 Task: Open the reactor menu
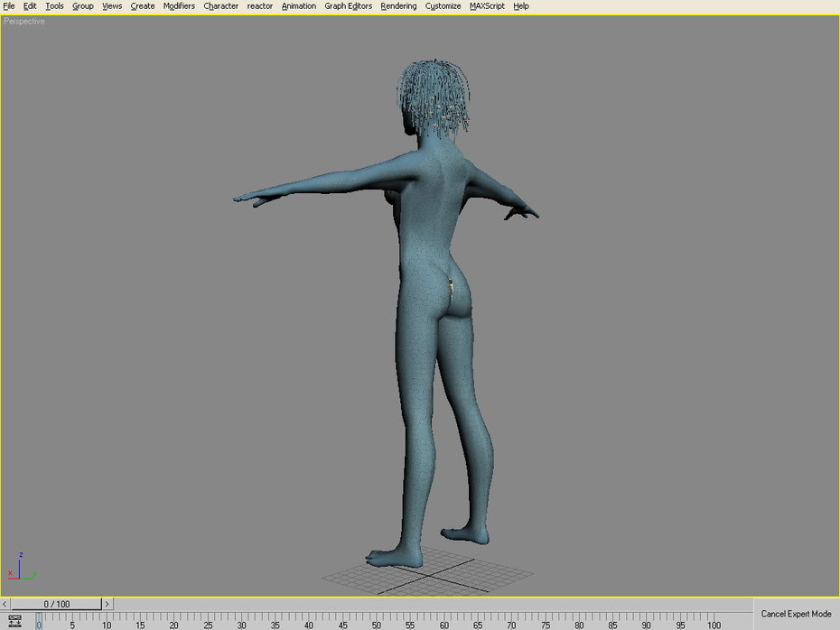tap(260, 6)
